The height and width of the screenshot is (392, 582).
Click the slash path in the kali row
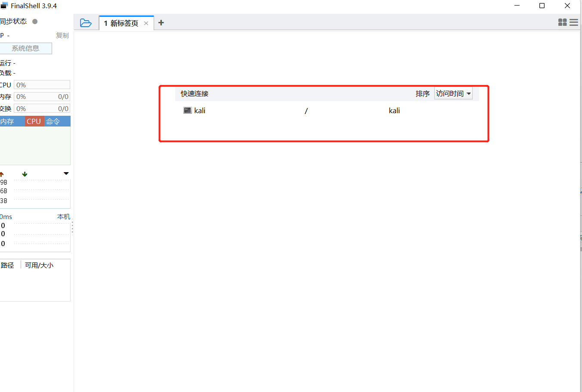(306, 111)
